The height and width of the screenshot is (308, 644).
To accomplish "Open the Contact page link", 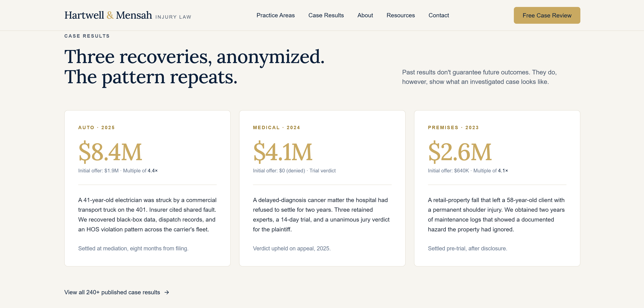I will click(438, 15).
